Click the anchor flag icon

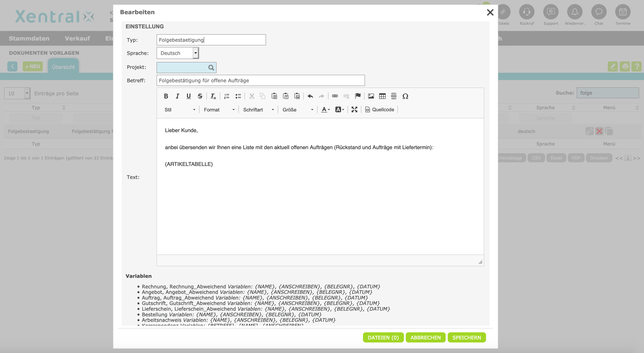tap(358, 96)
